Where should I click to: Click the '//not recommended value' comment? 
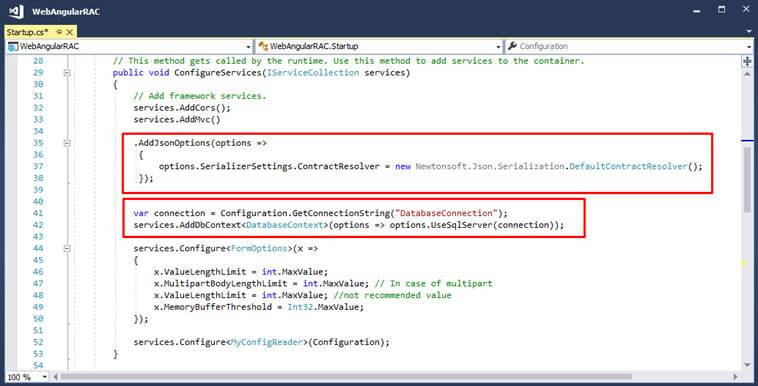[x=392, y=295]
